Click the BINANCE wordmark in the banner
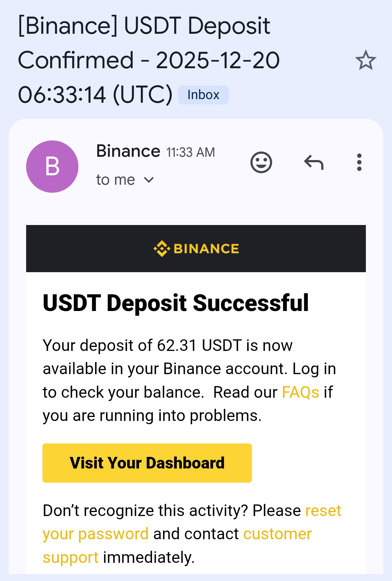The image size is (392, 581). click(206, 249)
